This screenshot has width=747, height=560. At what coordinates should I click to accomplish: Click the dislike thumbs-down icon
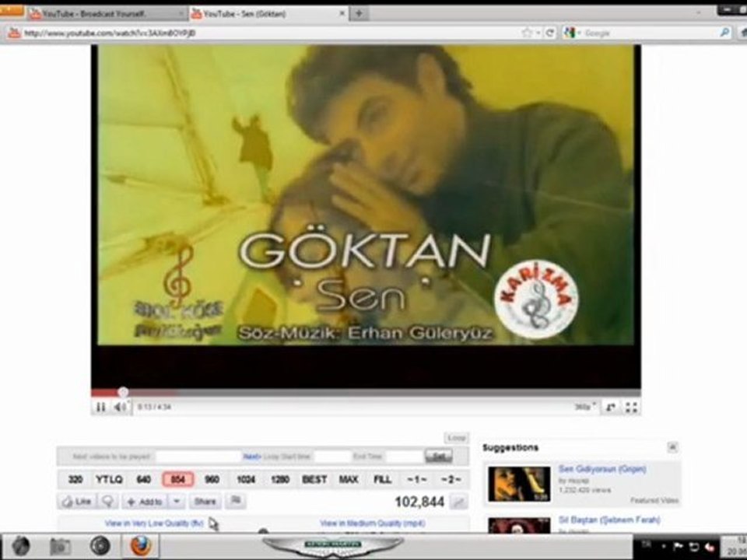pos(107,502)
